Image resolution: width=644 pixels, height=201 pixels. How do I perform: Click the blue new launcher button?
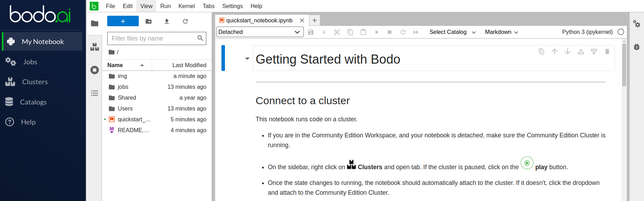123,21
